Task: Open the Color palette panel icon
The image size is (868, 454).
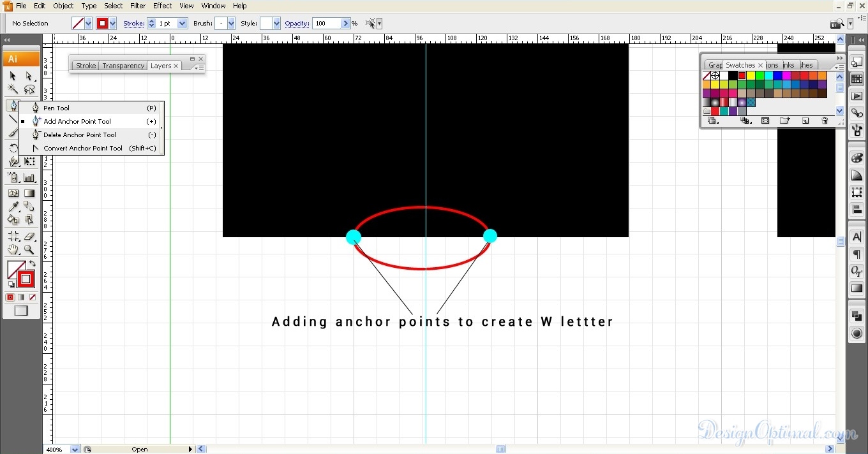Action: pyautogui.click(x=857, y=158)
